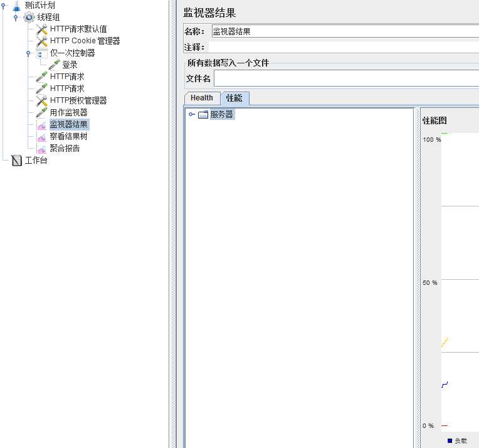Click the 登录 sampler pipette icon
The image size is (479, 448).
[54, 65]
